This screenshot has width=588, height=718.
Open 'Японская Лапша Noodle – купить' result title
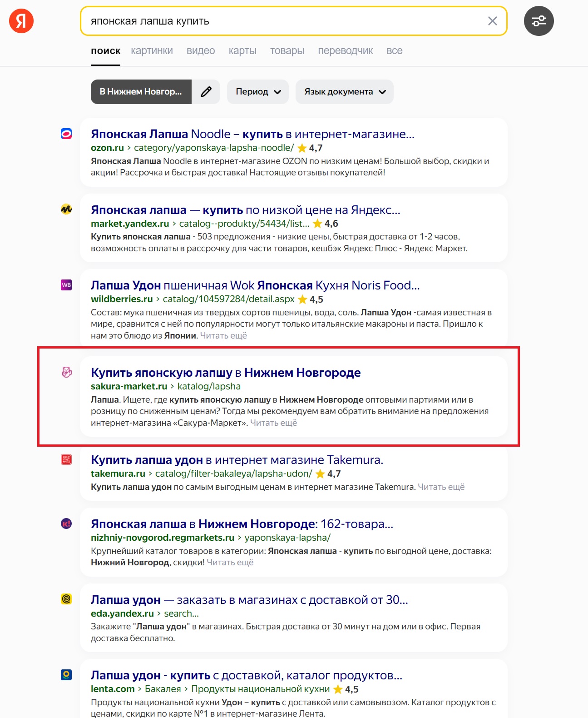252,134
